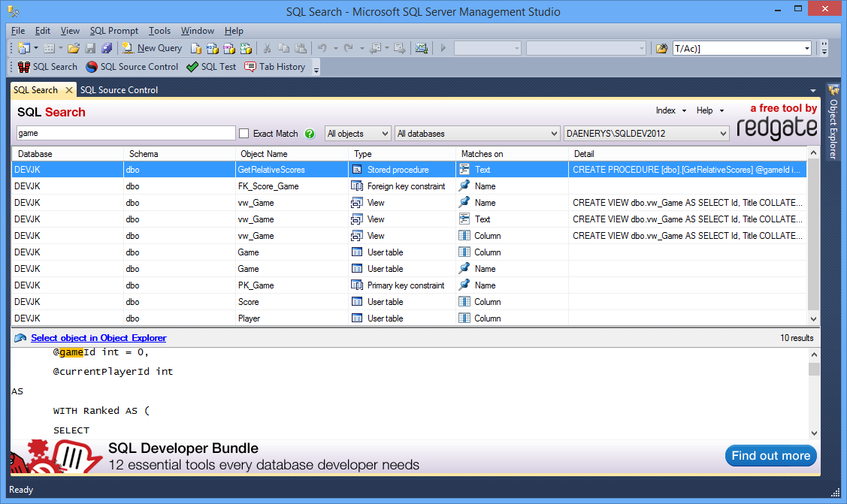Click the Save disk icon
Screen dimensions: 847x504
pos(91,49)
